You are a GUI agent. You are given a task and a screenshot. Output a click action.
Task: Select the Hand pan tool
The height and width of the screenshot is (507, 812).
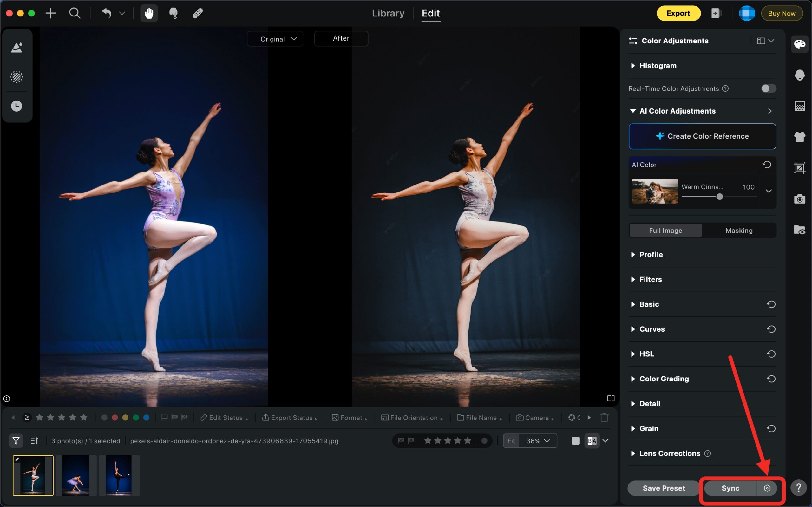pos(149,13)
